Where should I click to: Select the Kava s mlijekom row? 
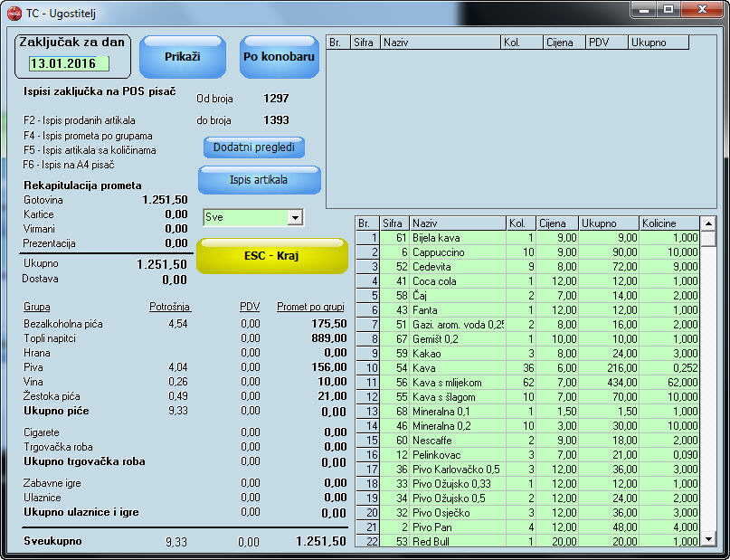click(457, 382)
